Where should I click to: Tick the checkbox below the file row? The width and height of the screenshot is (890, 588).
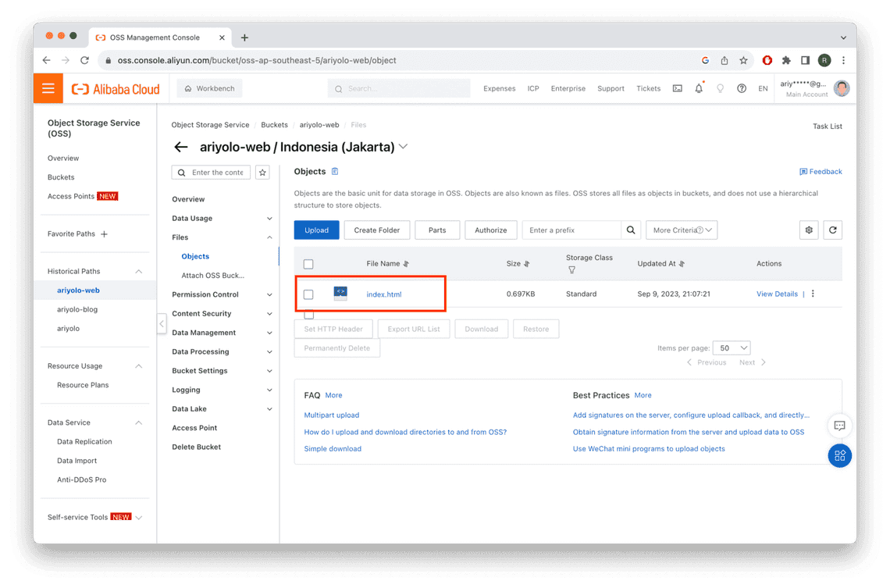(308, 315)
